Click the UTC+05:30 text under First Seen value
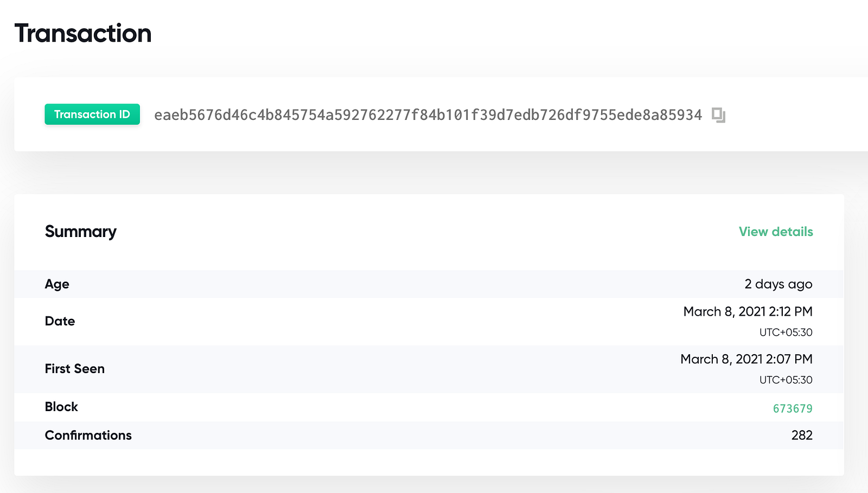This screenshot has height=493, width=868. [x=786, y=380]
